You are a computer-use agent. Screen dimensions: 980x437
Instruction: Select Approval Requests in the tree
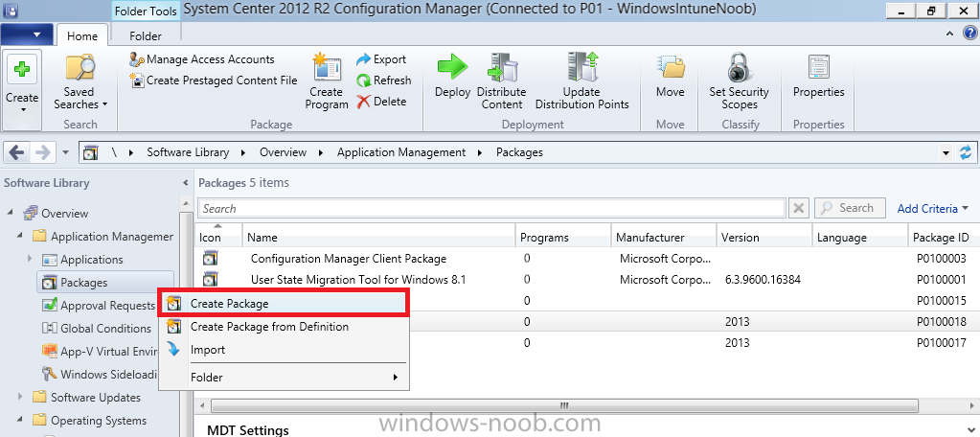pyautogui.click(x=100, y=305)
